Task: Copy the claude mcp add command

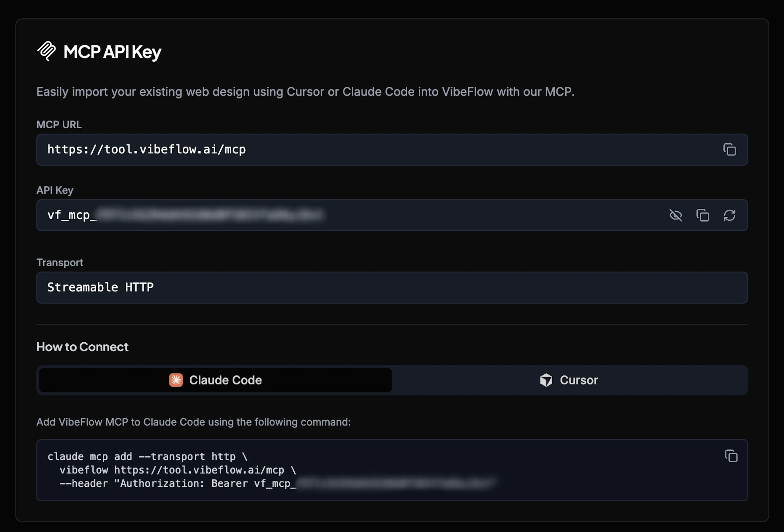Action: pos(731,456)
